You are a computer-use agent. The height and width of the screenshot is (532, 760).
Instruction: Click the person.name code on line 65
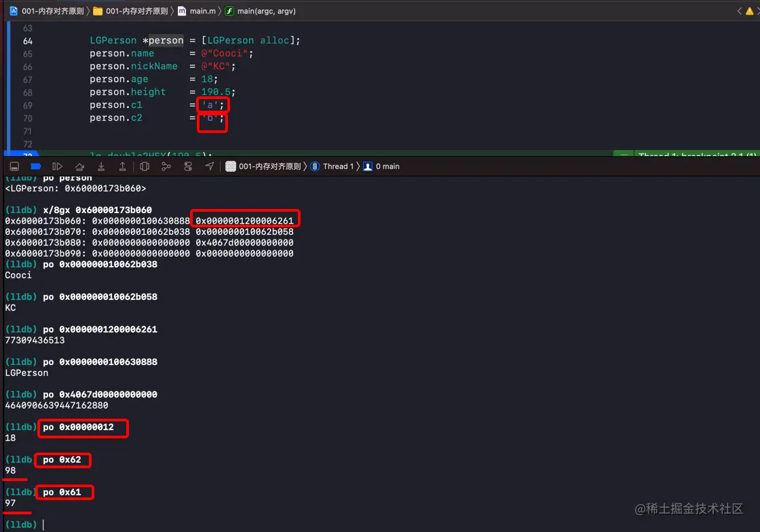121,54
